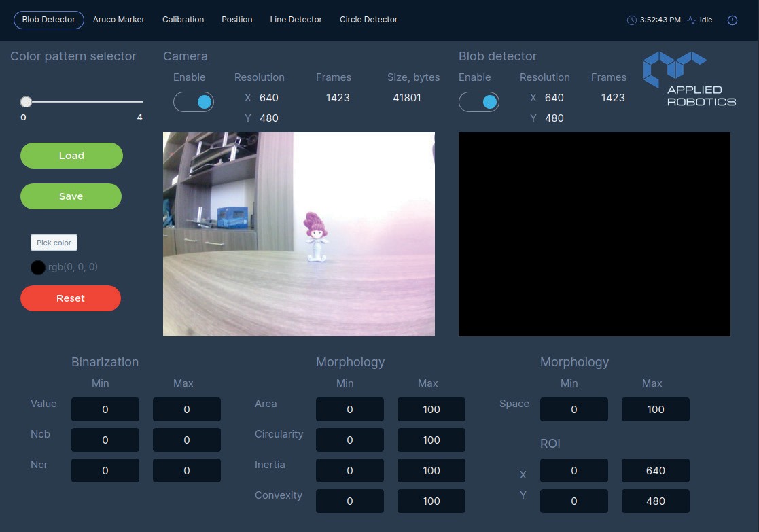Click the Pick color button

[x=54, y=243]
